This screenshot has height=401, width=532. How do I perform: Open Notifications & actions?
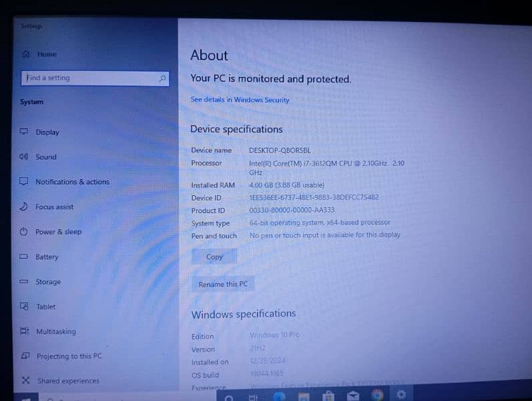click(x=73, y=182)
